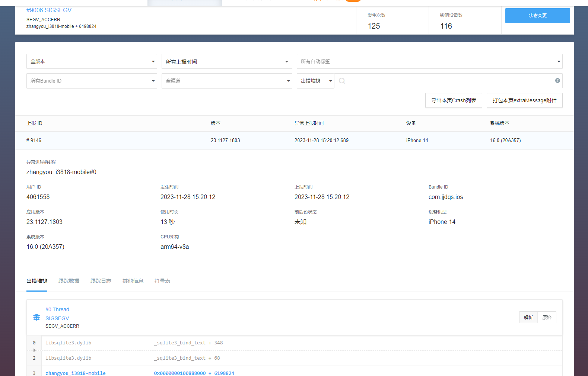Open the 所有Bundle ID dropdown
Image resolution: width=588 pixels, height=376 pixels.
tap(92, 81)
